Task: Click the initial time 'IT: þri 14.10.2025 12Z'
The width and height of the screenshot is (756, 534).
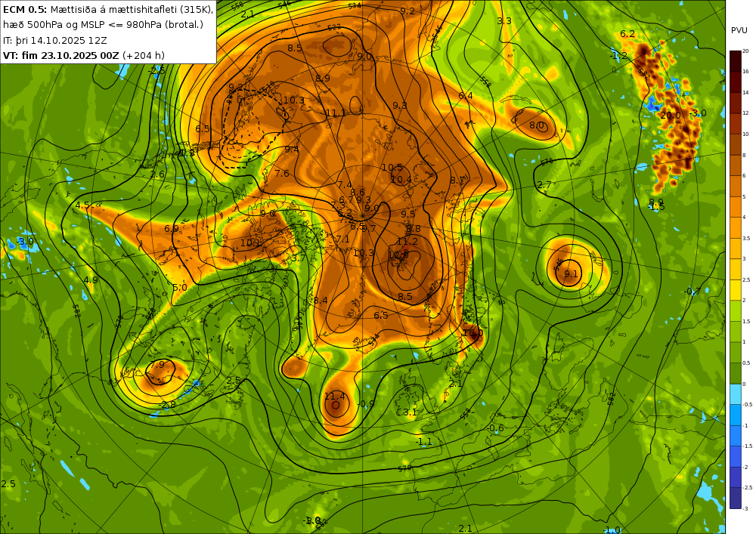Action: pyautogui.click(x=55, y=40)
